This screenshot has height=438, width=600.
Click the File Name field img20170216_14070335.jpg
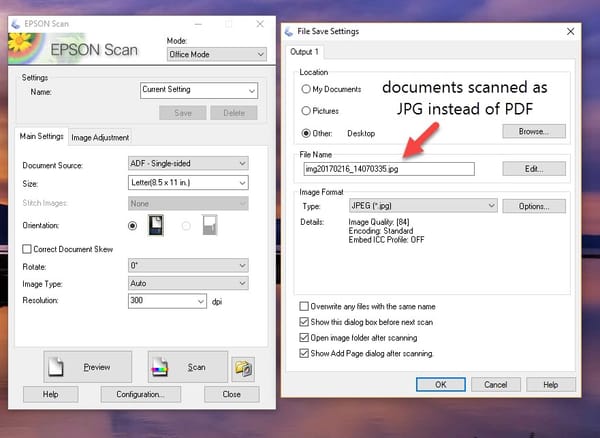389,169
